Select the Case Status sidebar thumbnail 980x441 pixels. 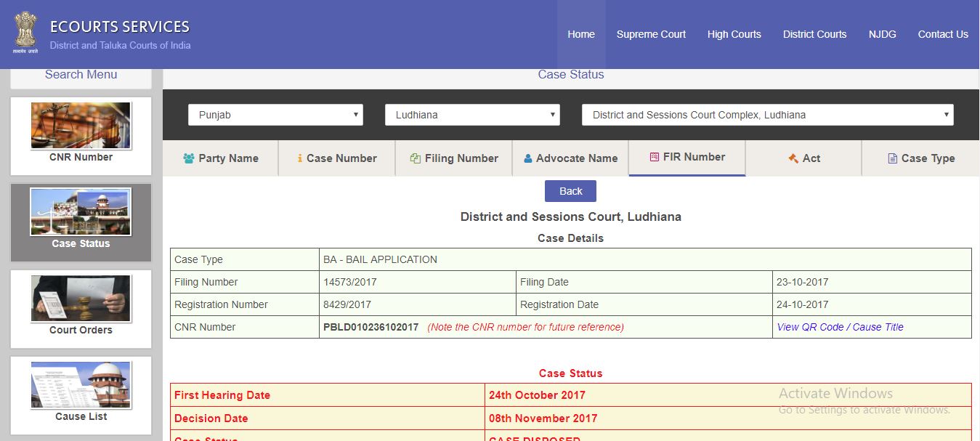81,212
